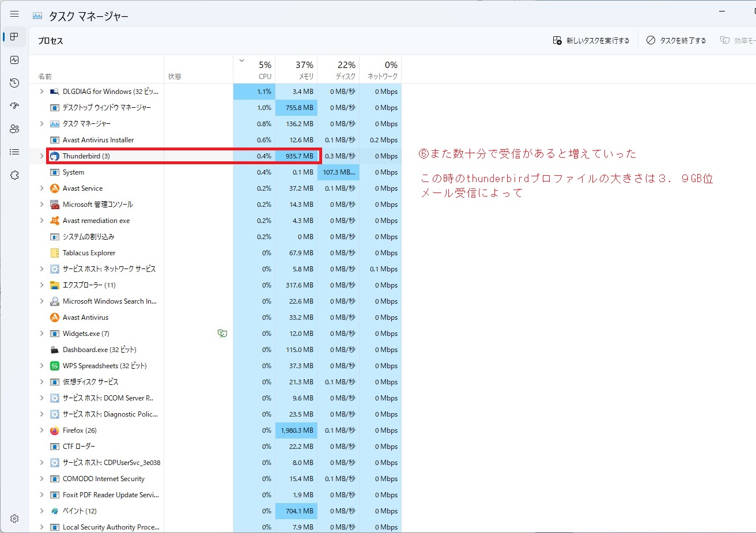Open the Details page list icon
The image size is (756, 533).
pos(14,152)
